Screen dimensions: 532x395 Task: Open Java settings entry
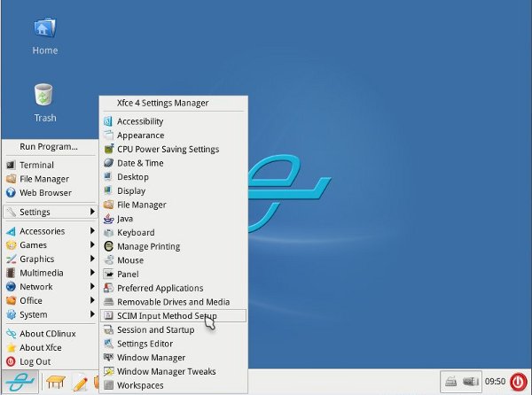pos(174,219)
